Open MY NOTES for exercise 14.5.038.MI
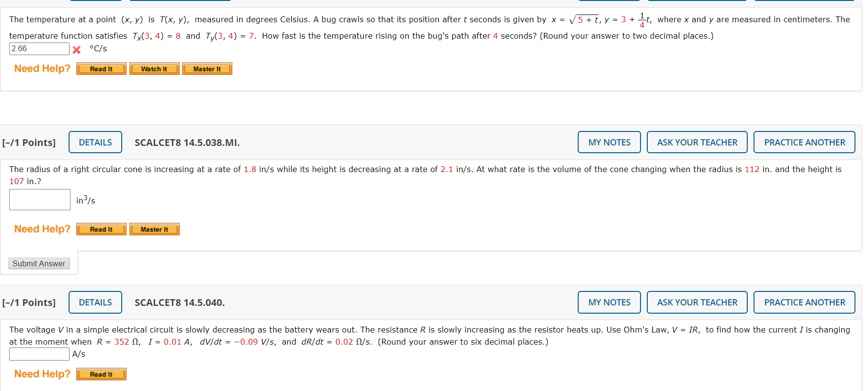This screenshot has height=391, width=868. tap(609, 142)
